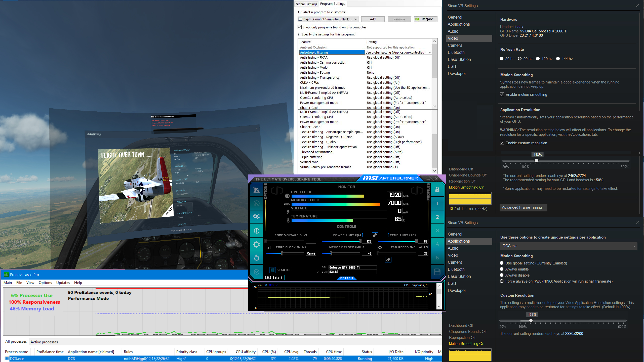Select Afterburner profile slot 5

click(437, 258)
